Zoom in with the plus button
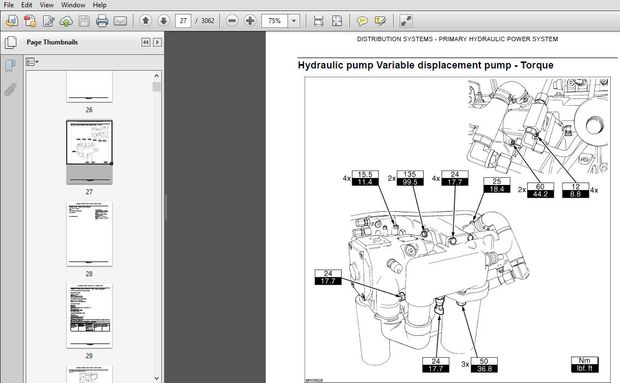Screen dimensions: 620x383 pos(250,21)
